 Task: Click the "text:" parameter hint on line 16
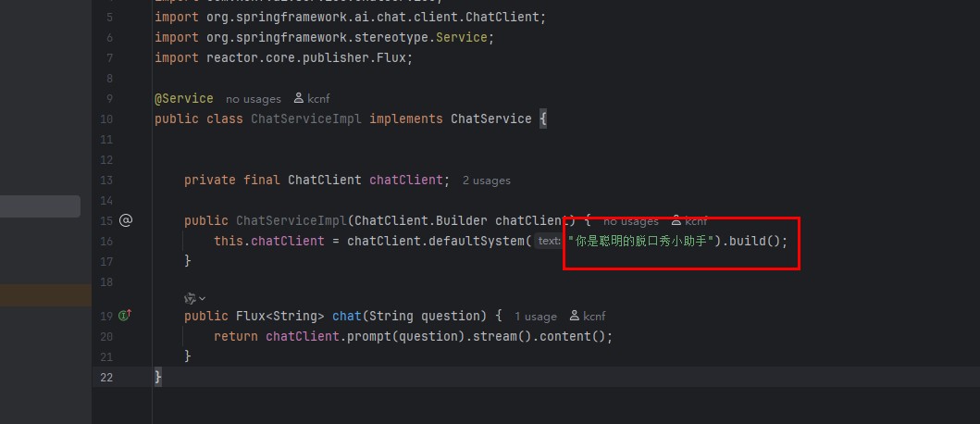pyautogui.click(x=549, y=241)
